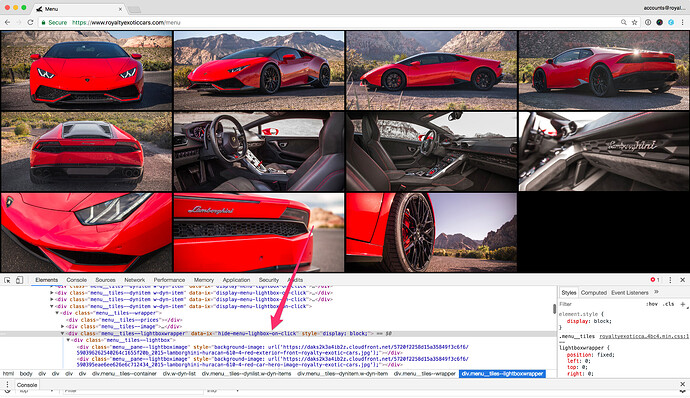
Task: Open the black wheel close-up photo
Action: coord(431,232)
